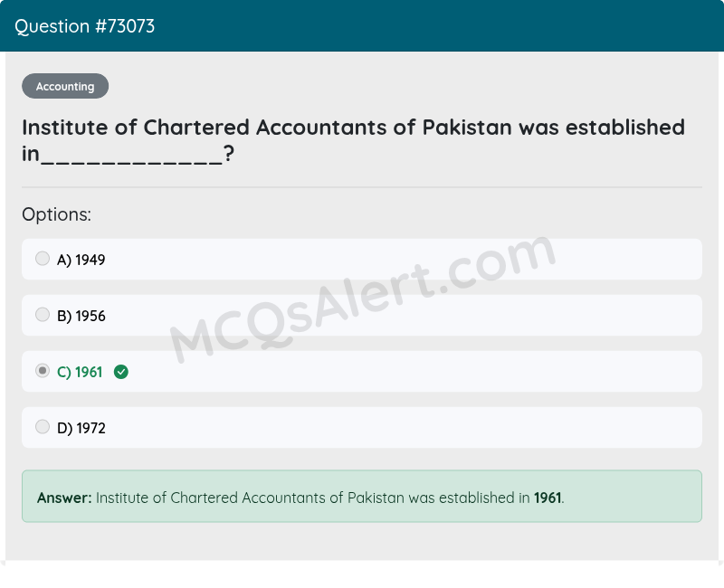Click the MCQsAlert.com watermark
The width and height of the screenshot is (724, 588).
pos(362,299)
